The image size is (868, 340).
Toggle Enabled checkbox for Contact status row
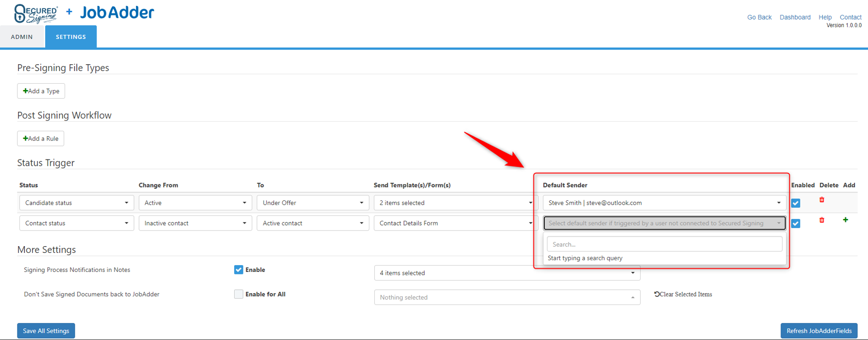(796, 224)
